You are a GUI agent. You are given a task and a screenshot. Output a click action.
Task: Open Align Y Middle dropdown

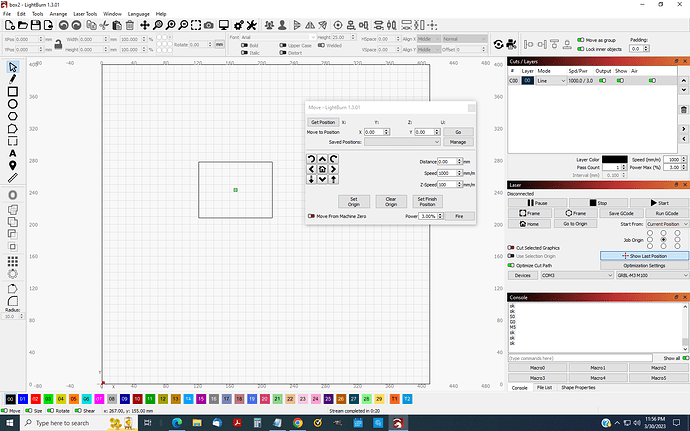click(429, 49)
